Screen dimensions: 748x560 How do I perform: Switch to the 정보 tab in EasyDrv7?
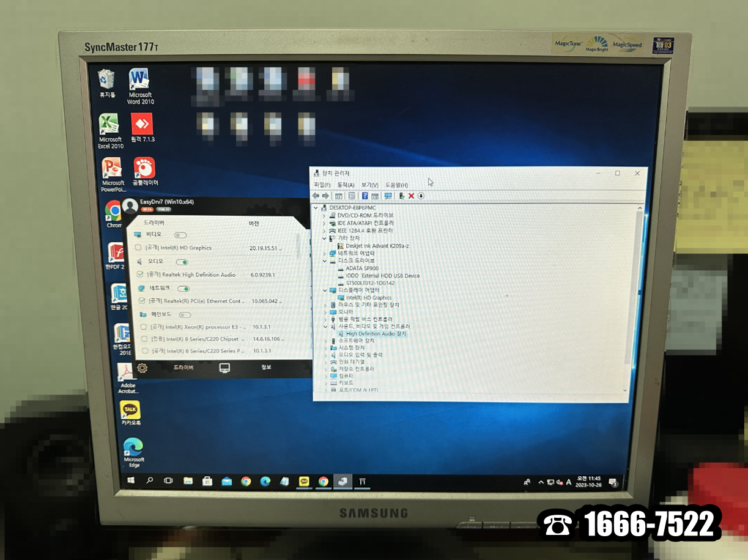point(266,367)
